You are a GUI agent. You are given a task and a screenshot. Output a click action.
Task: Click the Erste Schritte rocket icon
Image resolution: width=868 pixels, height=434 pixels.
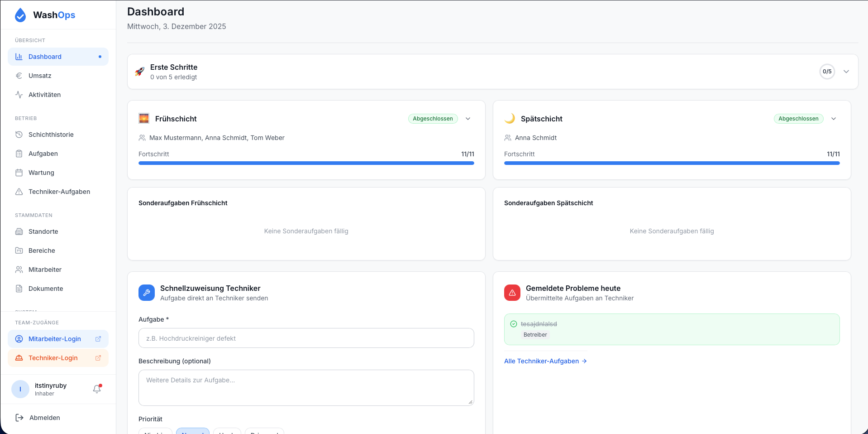[x=140, y=72]
